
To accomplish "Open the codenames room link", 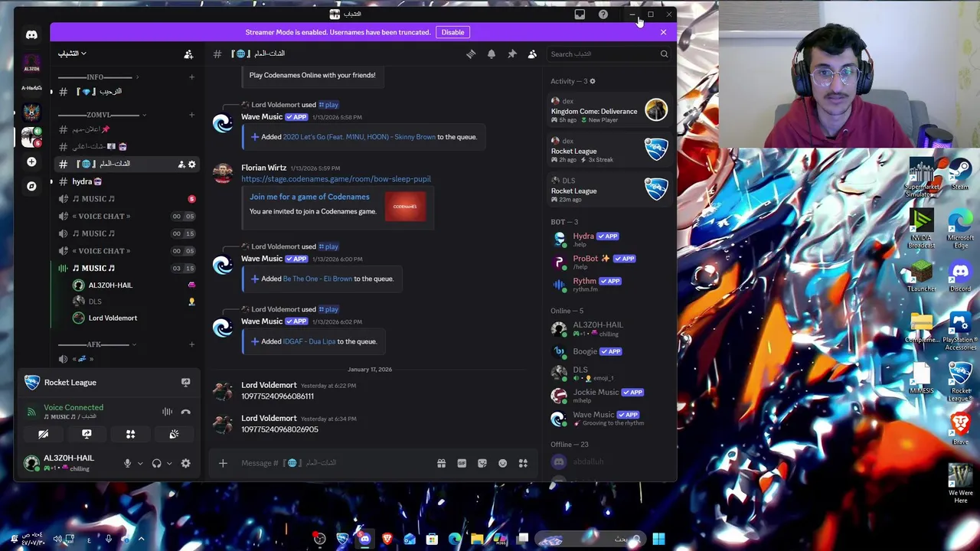I will pos(336,179).
